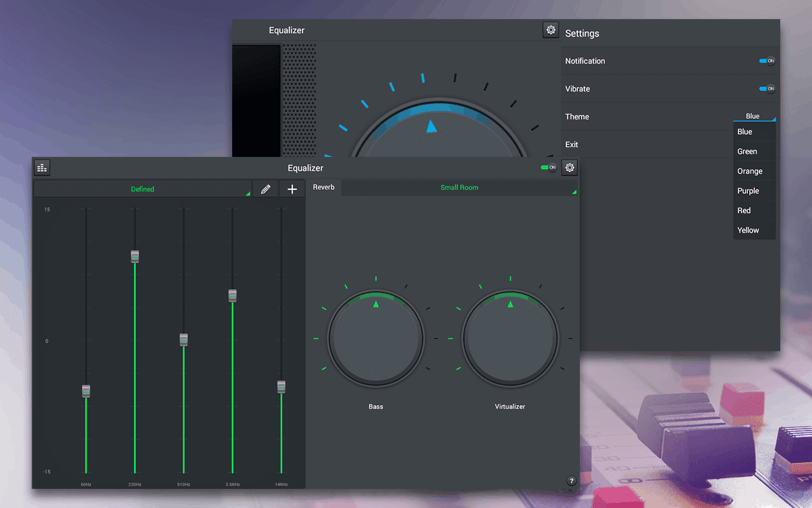Click Exit in the Settings panel
The height and width of the screenshot is (508, 812).
click(571, 144)
